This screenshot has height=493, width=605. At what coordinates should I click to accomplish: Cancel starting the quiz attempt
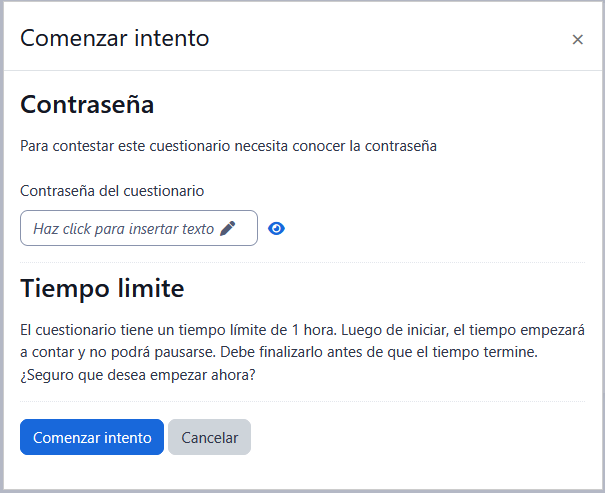point(210,437)
